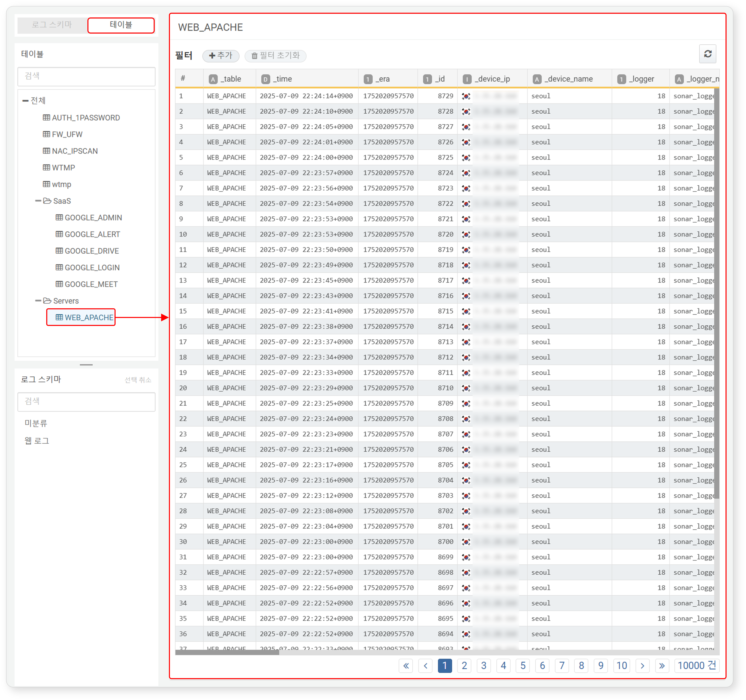Click the _time column header
This screenshot has width=746, height=700.
(x=307, y=79)
